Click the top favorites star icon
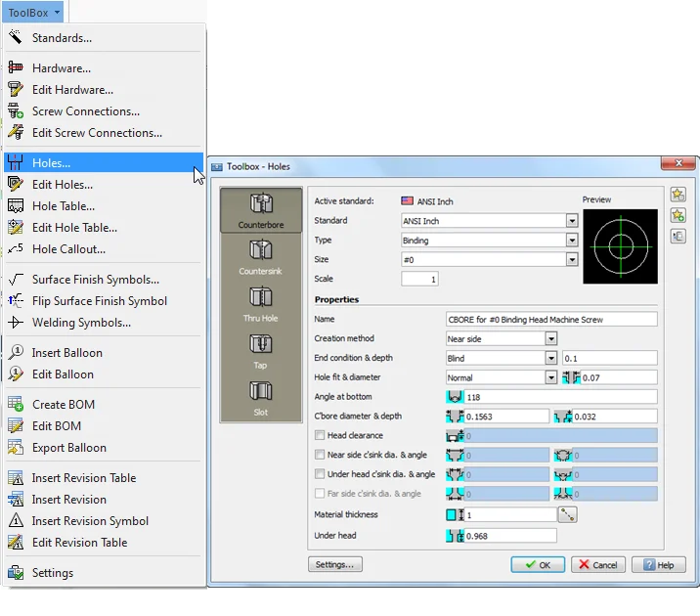This screenshot has width=700, height=616. tap(678, 195)
